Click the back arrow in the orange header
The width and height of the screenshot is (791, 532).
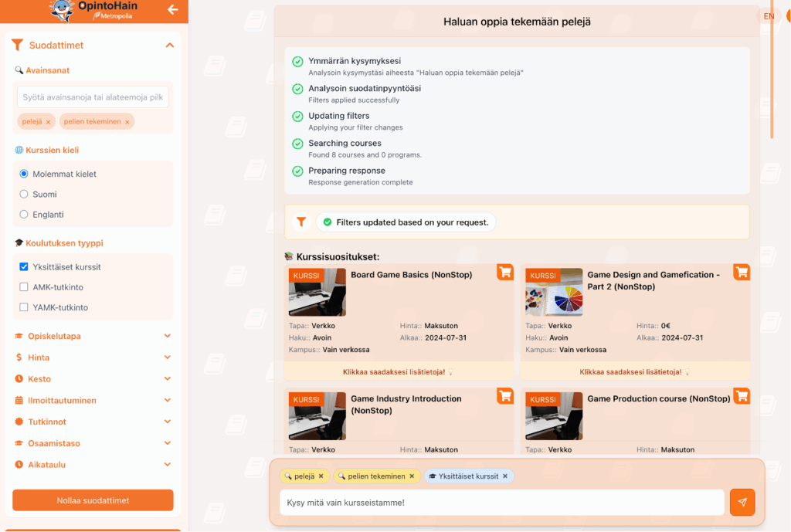(172, 10)
